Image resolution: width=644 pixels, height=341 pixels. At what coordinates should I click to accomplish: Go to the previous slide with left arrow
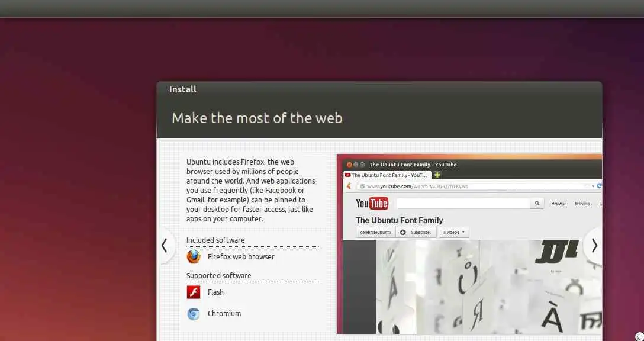165,246
